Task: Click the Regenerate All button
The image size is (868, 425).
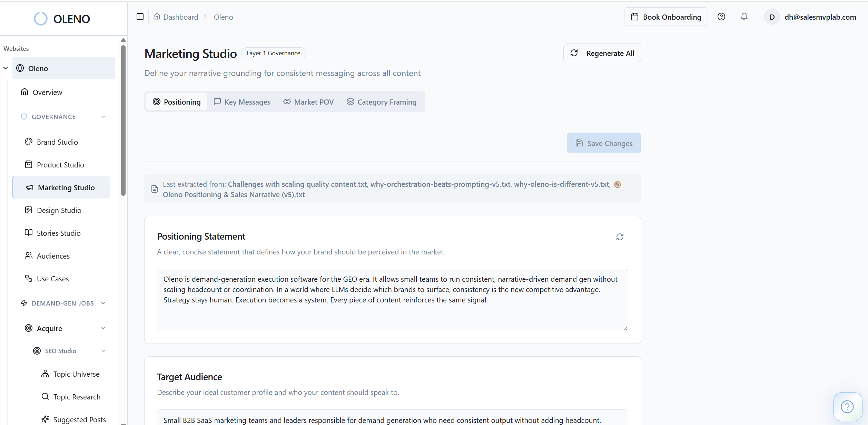Action: pos(602,53)
